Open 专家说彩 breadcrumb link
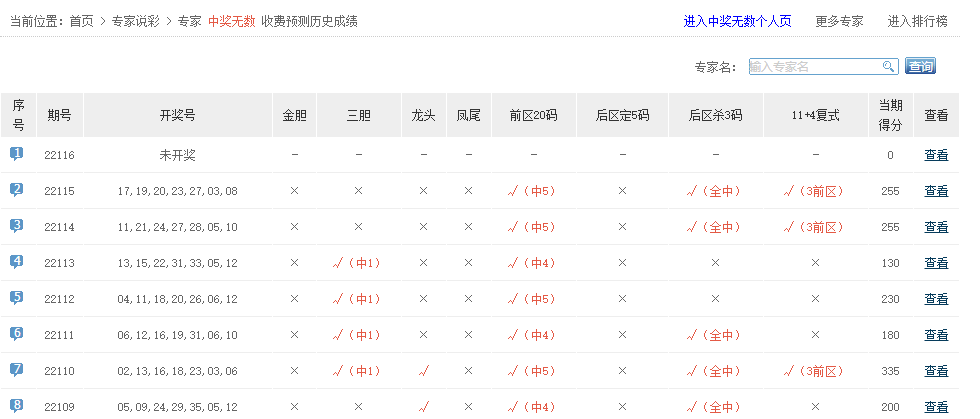This screenshot has height=419, width=980. [138, 21]
